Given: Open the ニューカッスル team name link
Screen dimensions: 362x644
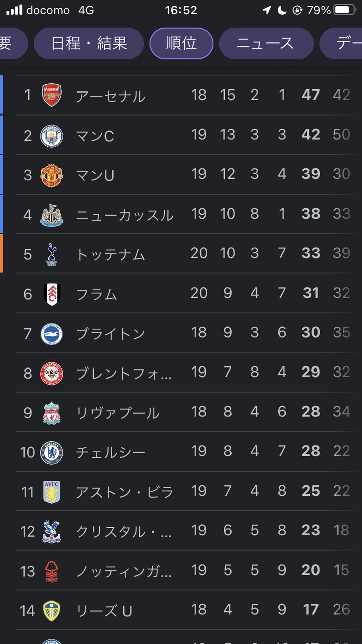Looking at the screenshot, I should (x=125, y=215).
